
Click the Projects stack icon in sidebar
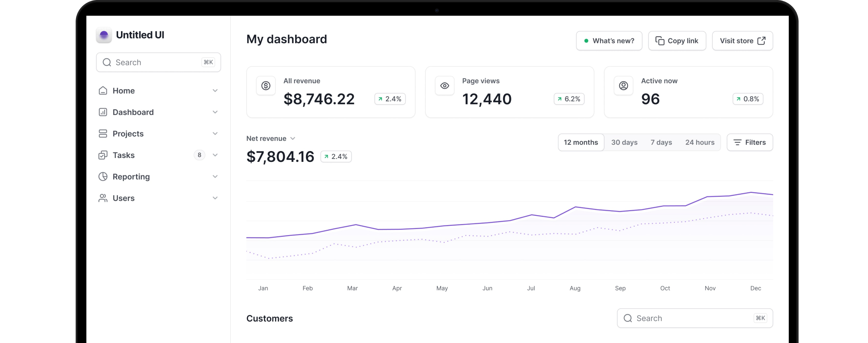(103, 134)
